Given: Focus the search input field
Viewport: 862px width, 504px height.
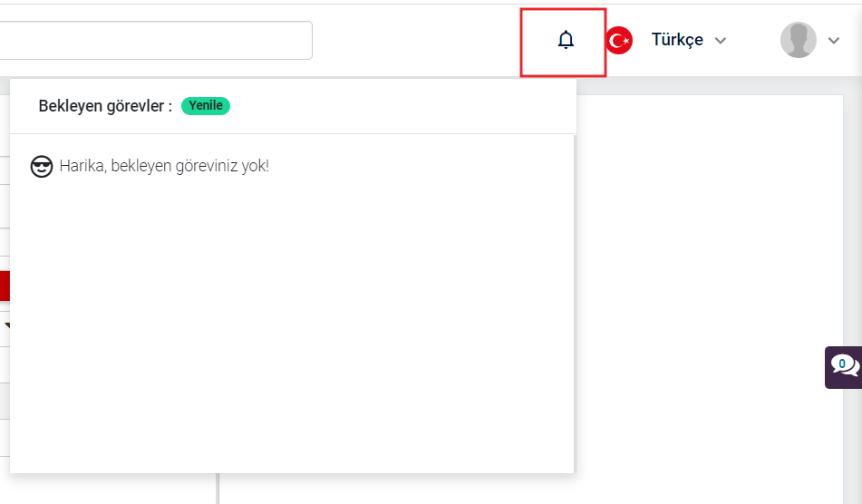Looking at the screenshot, I should point(156,40).
